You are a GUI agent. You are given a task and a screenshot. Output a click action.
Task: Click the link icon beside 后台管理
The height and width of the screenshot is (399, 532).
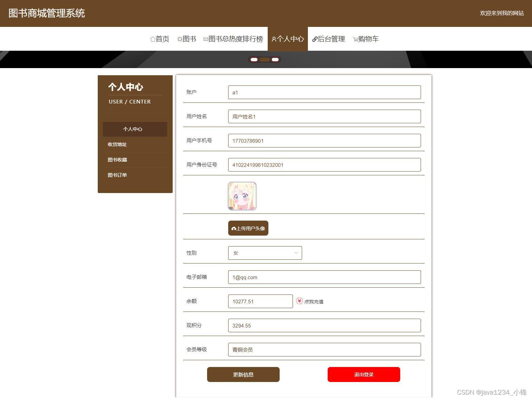(315, 39)
